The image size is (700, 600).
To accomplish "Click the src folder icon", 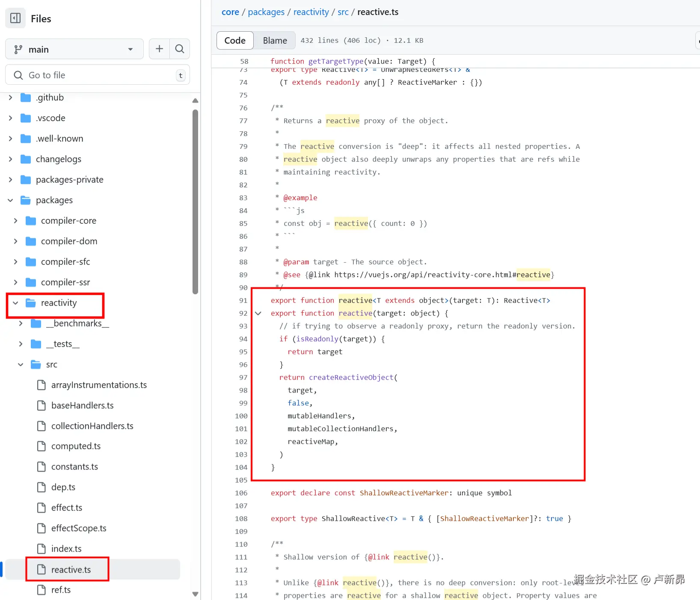I will [36, 364].
